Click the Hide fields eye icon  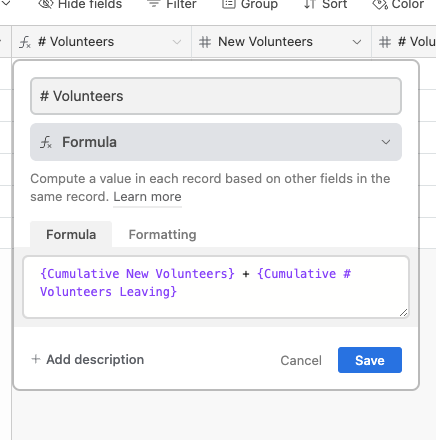pyautogui.click(x=46, y=4)
